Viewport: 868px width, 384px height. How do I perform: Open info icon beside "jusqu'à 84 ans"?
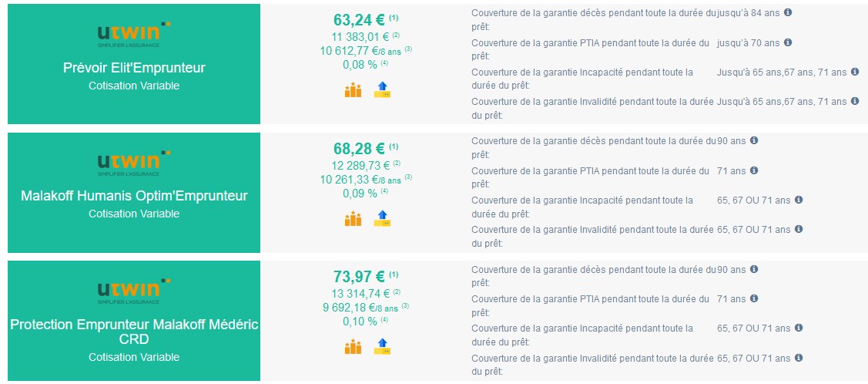pos(788,12)
